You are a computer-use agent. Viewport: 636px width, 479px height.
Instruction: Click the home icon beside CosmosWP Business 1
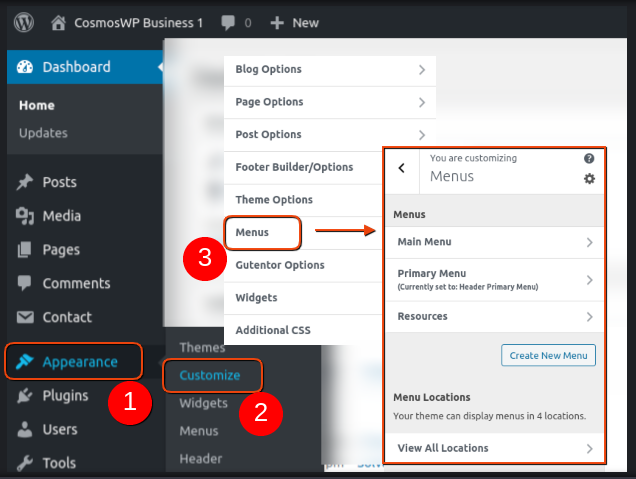58,23
